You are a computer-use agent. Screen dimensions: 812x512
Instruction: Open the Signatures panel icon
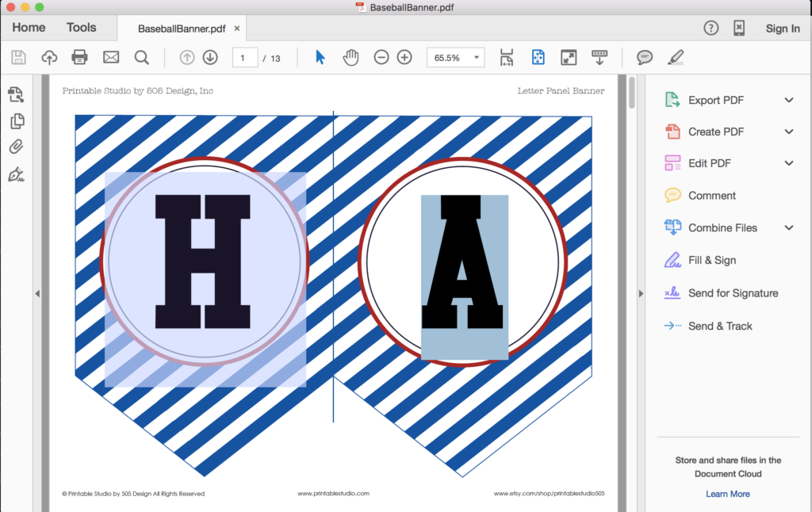(17, 174)
